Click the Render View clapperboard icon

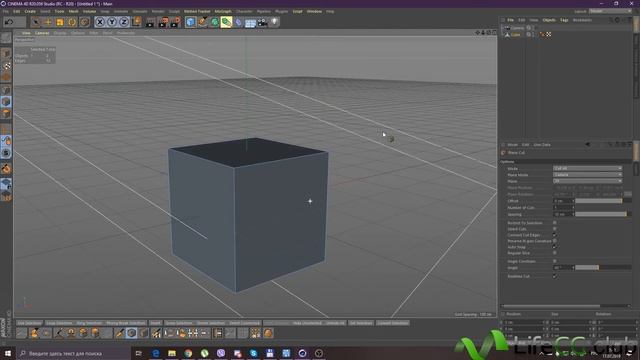(x=150, y=22)
